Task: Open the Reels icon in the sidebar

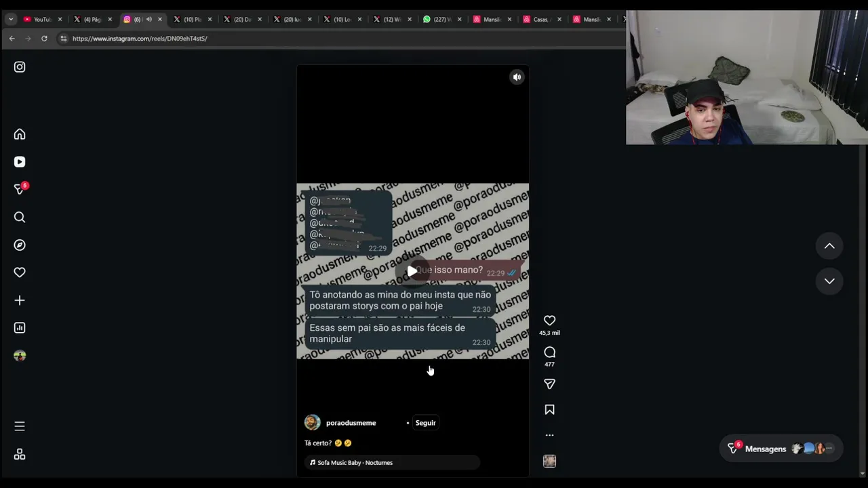Action: tap(20, 162)
